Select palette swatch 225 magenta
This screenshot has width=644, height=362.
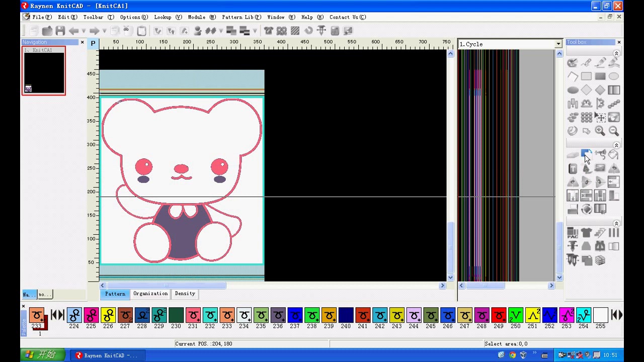(91, 315)
